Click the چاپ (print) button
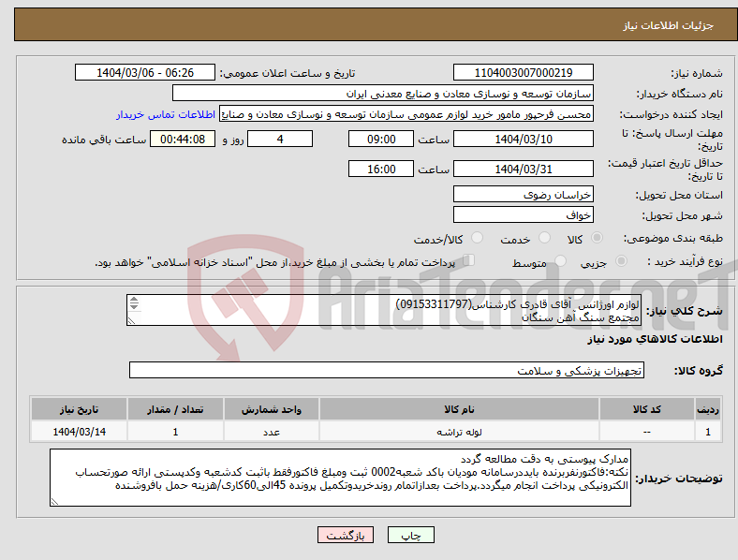This screenshot has width=738, height=560. pyautogui.click(x=411, y=535)
